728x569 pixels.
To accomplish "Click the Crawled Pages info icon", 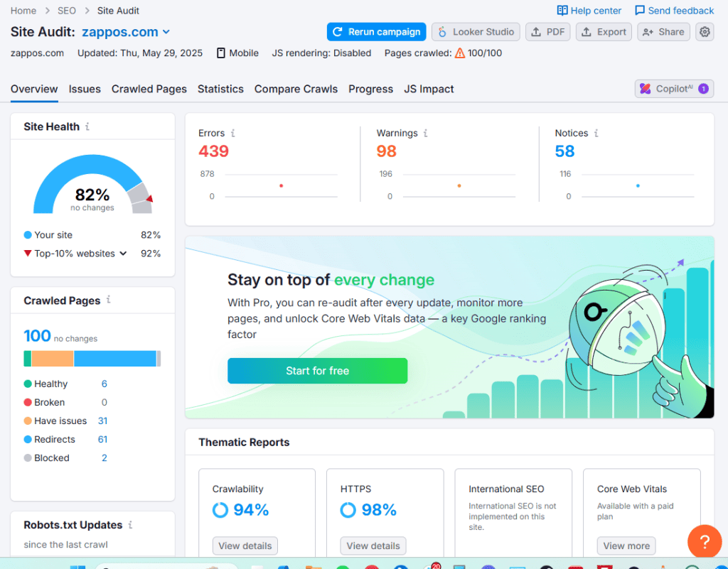I will (108, 300).
